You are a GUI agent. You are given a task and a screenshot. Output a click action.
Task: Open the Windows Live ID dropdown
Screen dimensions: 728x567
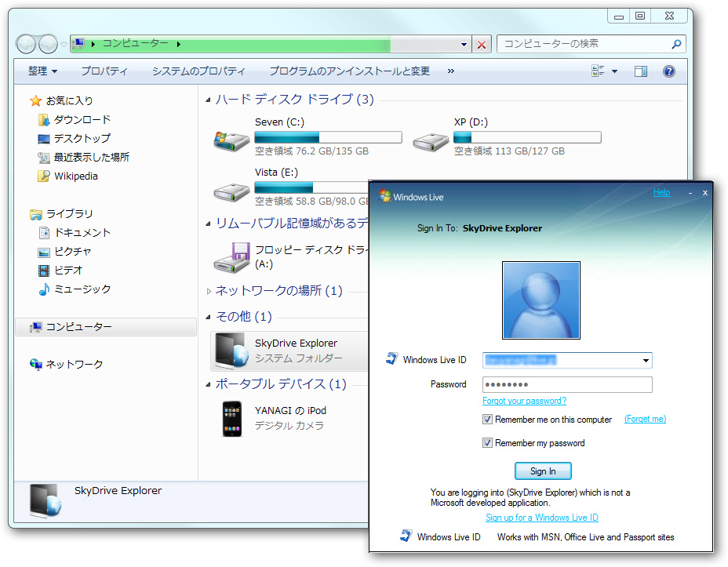[x=645, y=360]
